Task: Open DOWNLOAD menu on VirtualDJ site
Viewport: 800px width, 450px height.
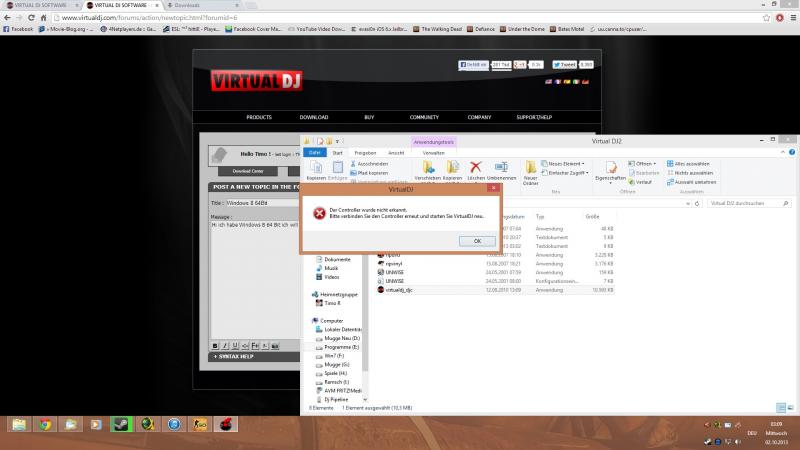Action: (x=314, y=117)
